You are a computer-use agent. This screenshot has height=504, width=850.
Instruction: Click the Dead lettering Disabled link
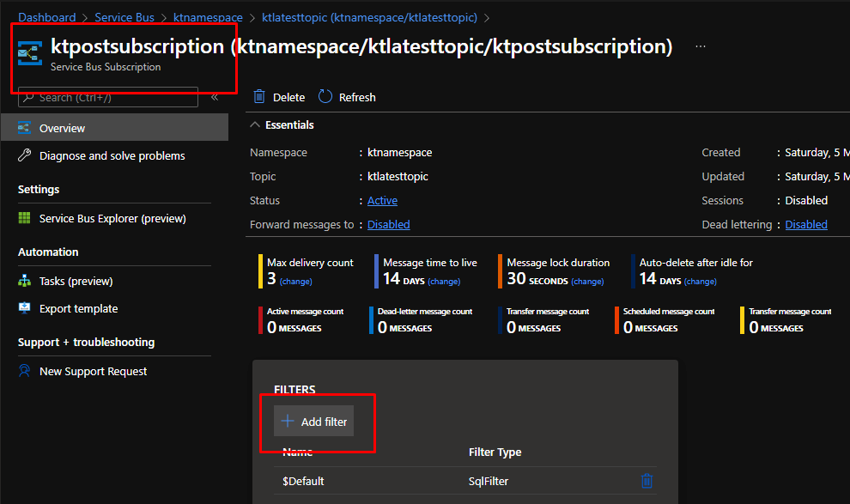(806, 225)
